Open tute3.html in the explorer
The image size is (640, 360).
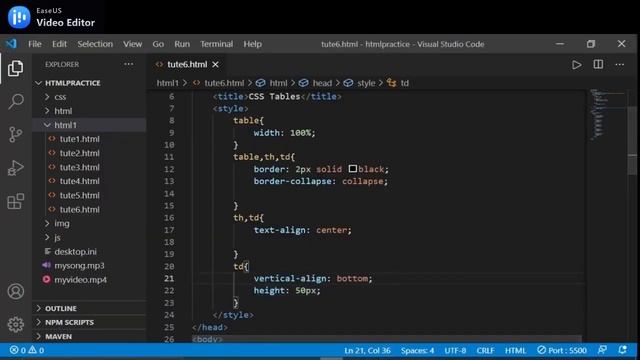[80, 167]
